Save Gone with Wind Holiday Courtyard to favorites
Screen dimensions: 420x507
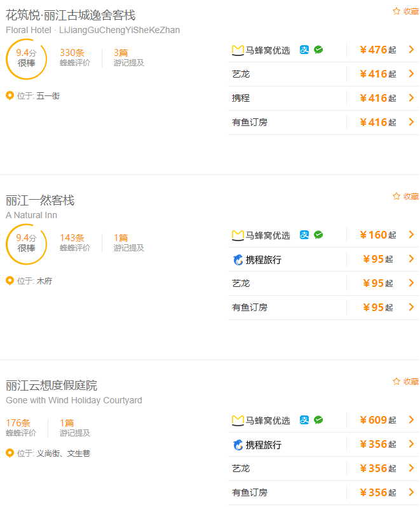pyautogui.click(x=396, y=382)
